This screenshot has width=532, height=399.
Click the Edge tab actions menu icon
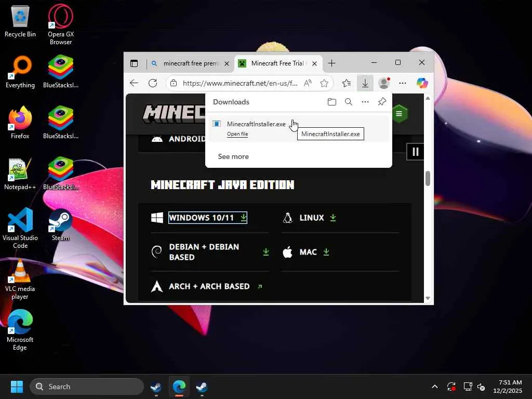[x=134, y=63]
